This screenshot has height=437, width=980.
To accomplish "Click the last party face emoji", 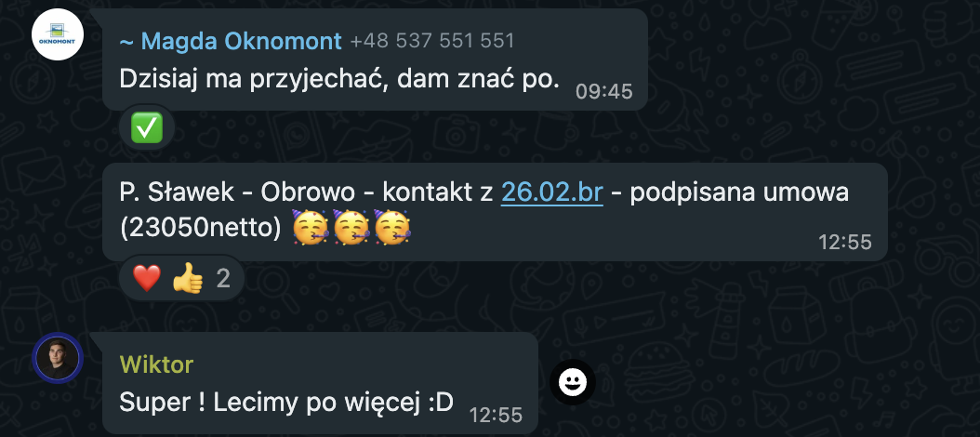I will click(x=391, y=228).
